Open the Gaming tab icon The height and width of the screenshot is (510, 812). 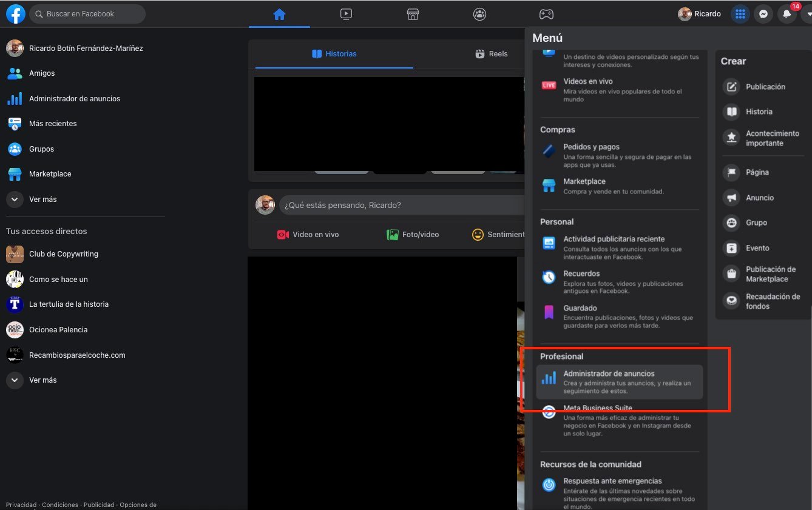546,15
